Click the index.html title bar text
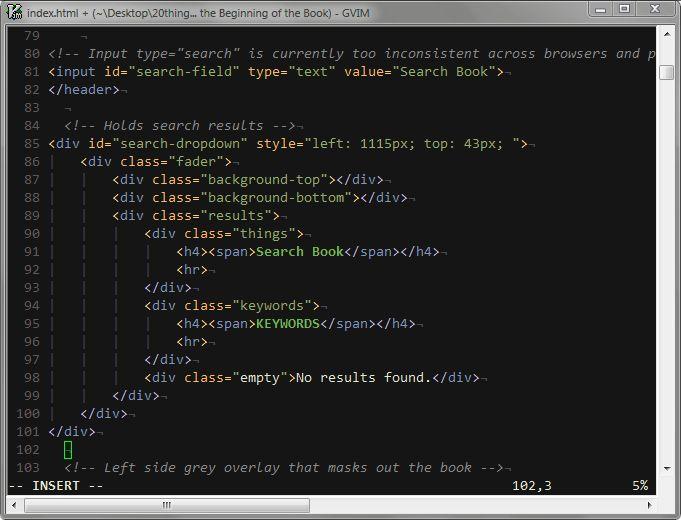This screenshot has width=681, height=520. 53,13
